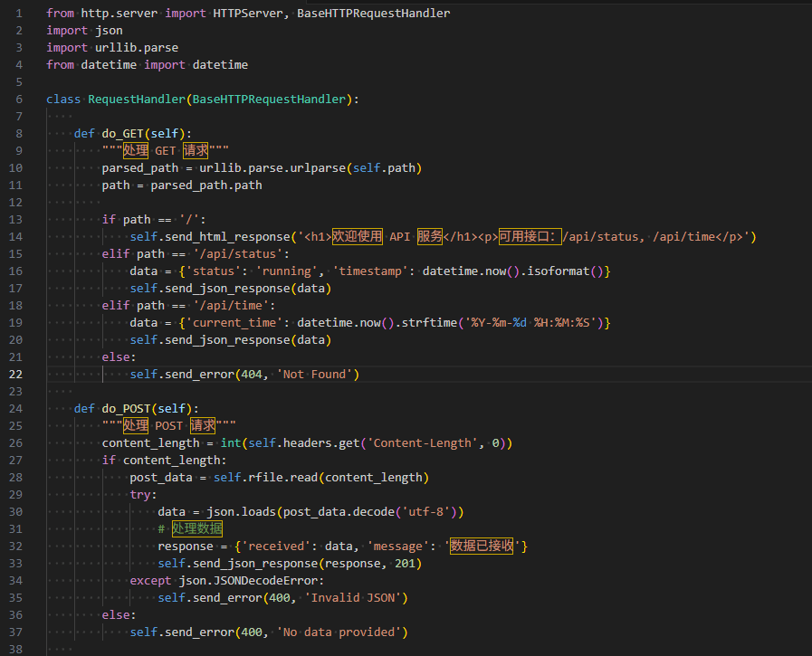Click 'send_json_response' on line 17
812x656 pixels.
(227, 288)
